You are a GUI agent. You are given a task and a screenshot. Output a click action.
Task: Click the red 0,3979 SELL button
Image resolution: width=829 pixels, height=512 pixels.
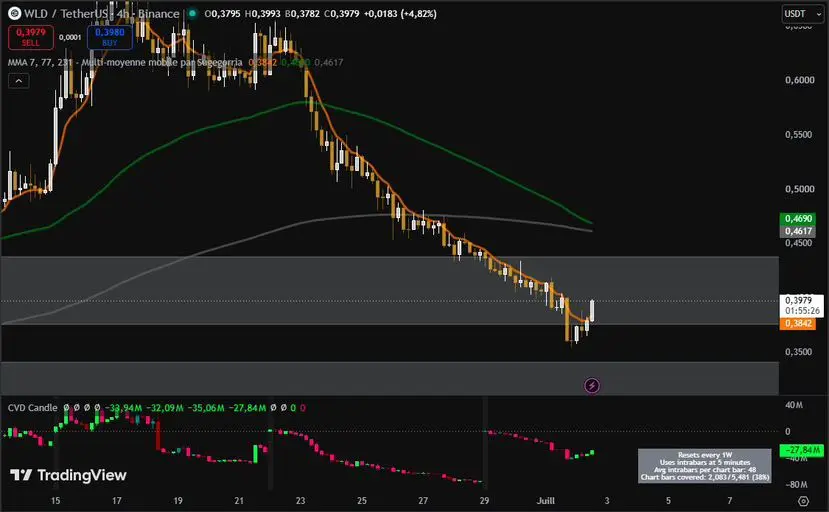(31, 37)
